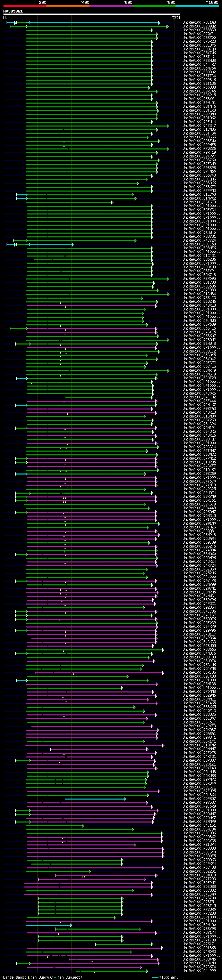The height and width of the screenshot is (980, 222).
Task: Open hit UniRef100_B9RC45
Action: point(199,92)
